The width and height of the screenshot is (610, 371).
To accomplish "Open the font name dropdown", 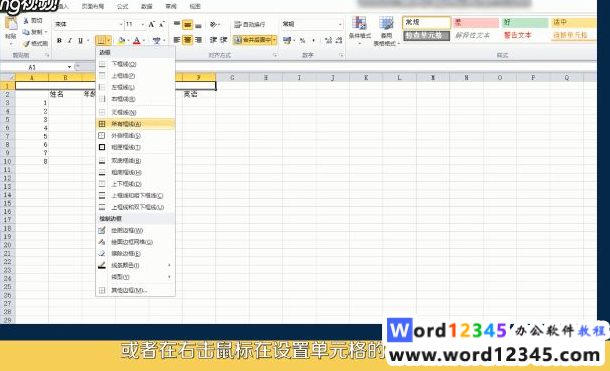I will [120, 24].
